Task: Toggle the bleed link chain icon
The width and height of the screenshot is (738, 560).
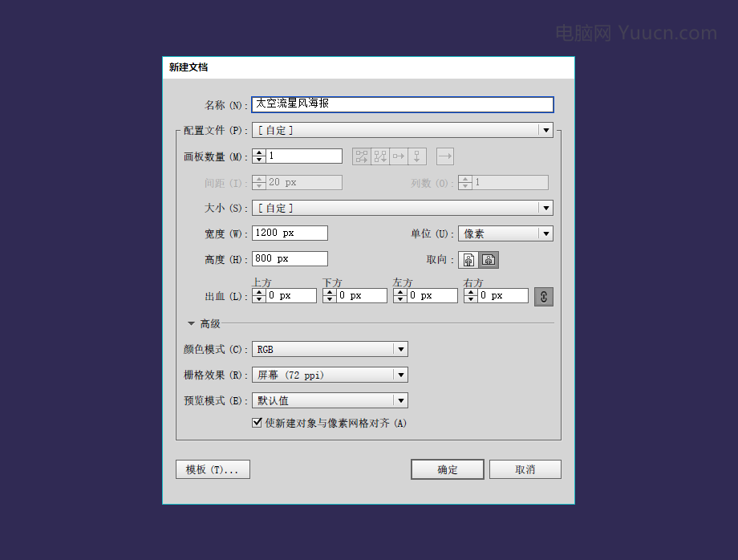Action: tap(544, 297)
